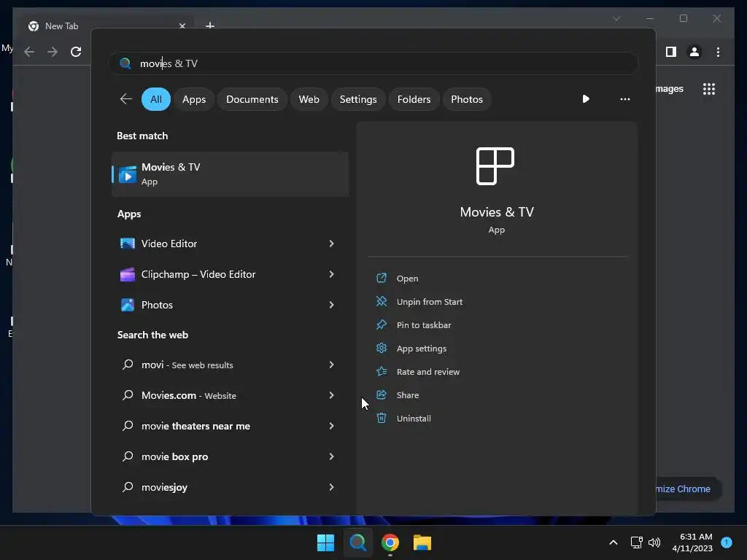The width and height of the screenshot is (747, 560).
Task: Switch to the Settings filter tab
Action: point(358,99)
